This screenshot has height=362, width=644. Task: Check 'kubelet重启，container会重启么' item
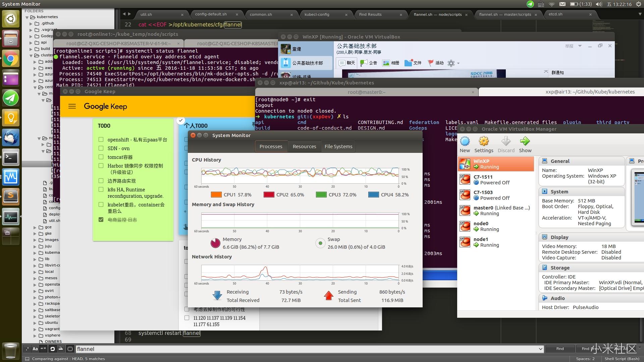(101, 204)
